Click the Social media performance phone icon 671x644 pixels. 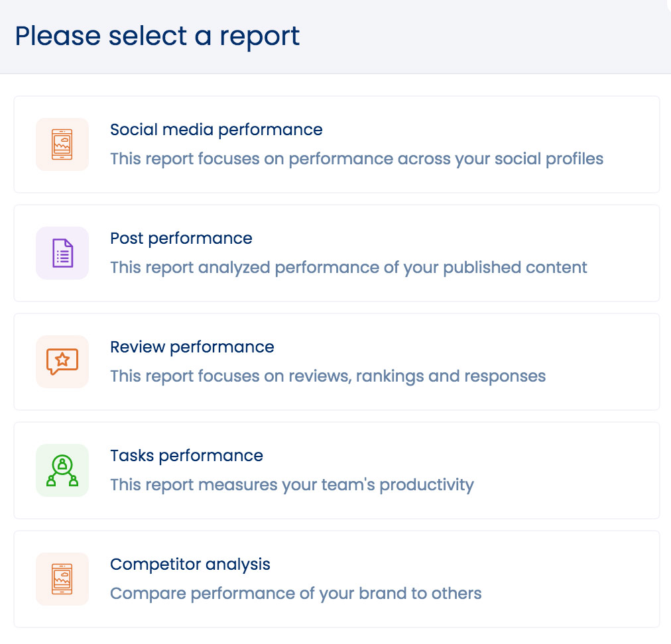pyautogui.click(x=62, y=144)
